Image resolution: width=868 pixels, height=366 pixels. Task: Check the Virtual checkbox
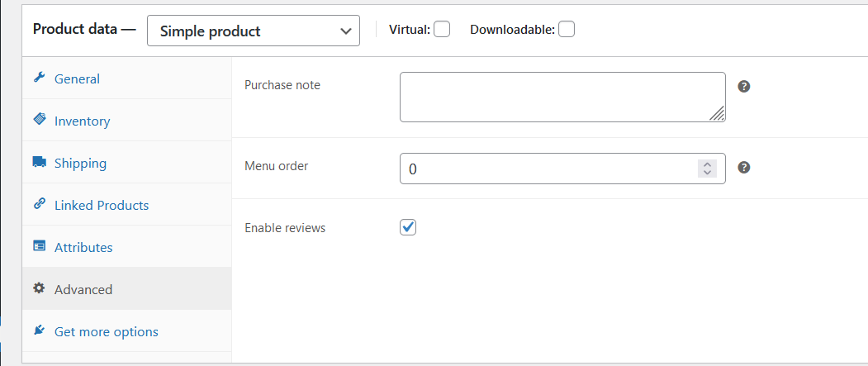click(x=442, y=30)
